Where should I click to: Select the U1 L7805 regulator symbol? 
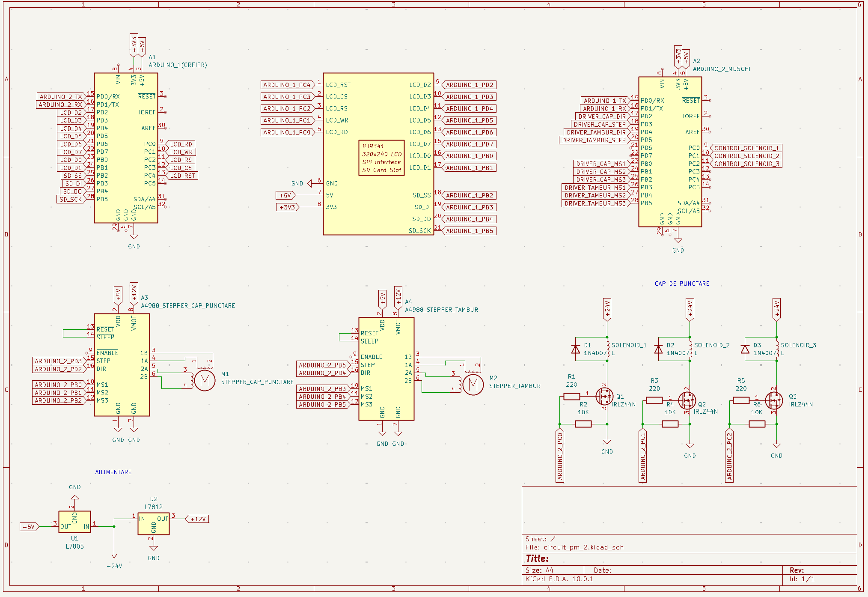tap(75, 522)
